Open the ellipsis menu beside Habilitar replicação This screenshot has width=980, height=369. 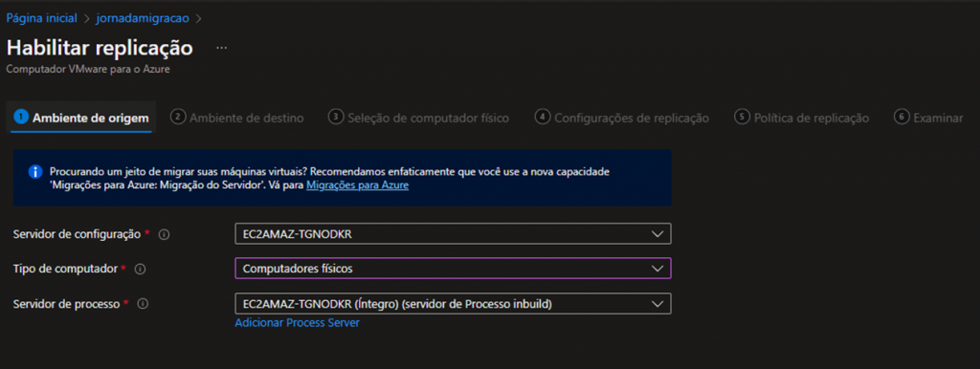click(x=221, y=48)
